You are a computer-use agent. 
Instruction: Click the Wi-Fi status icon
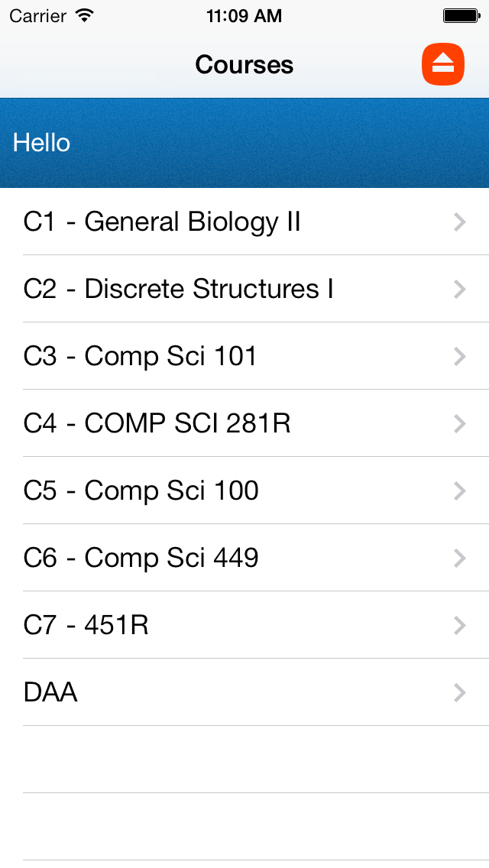pos(85,15)
